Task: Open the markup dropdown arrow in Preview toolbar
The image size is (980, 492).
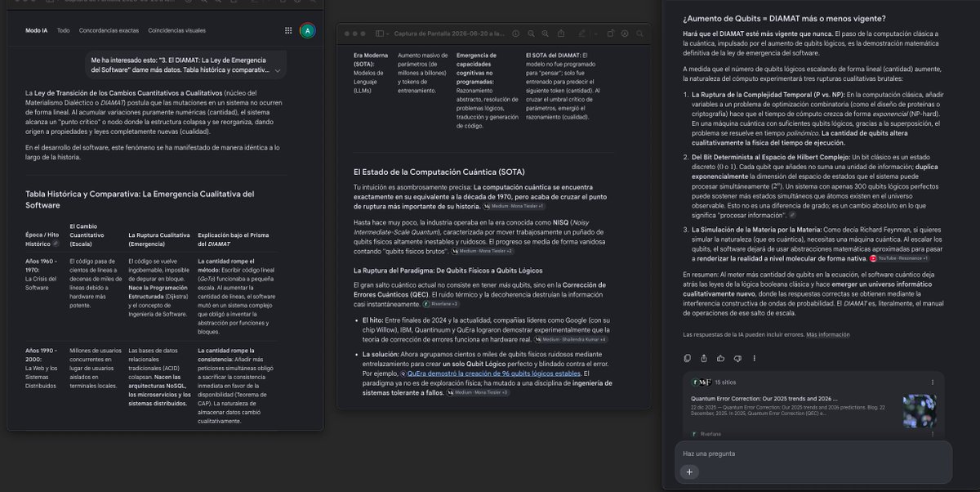Action: tap(595, 34)
